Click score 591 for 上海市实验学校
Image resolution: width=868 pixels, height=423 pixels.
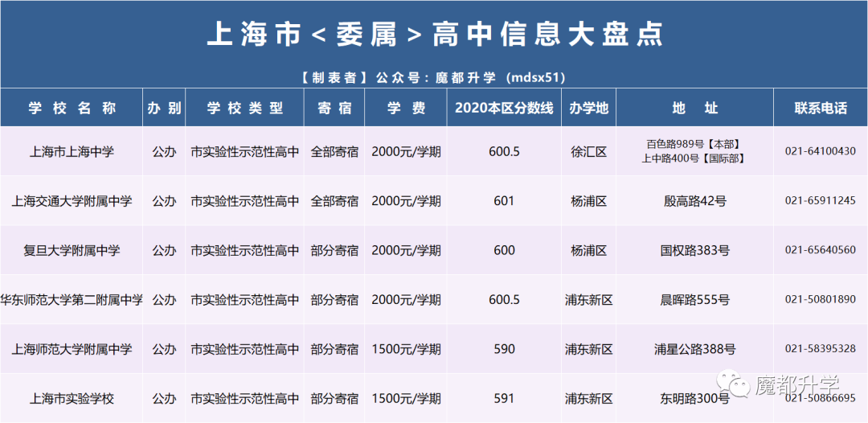504,399
